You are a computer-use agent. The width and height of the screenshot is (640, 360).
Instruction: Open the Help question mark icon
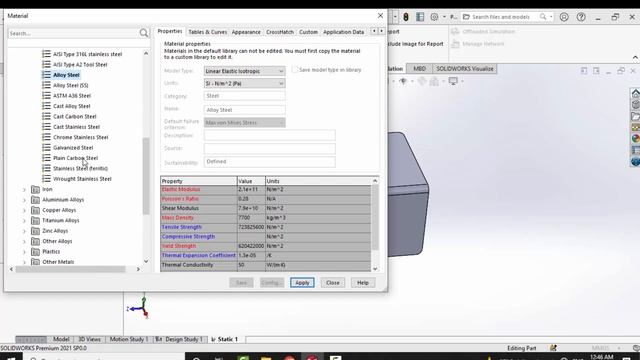coord(581,17)
